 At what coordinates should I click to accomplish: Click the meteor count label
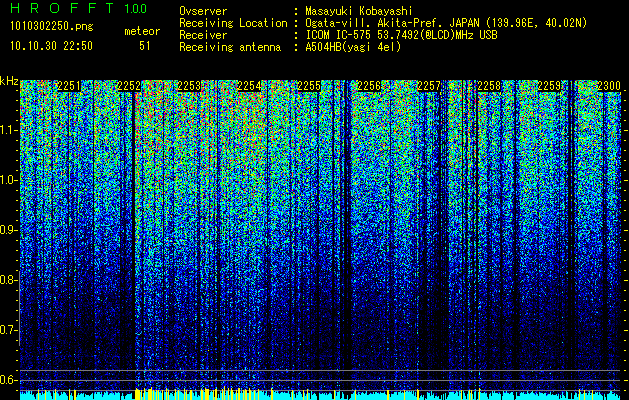142,31
